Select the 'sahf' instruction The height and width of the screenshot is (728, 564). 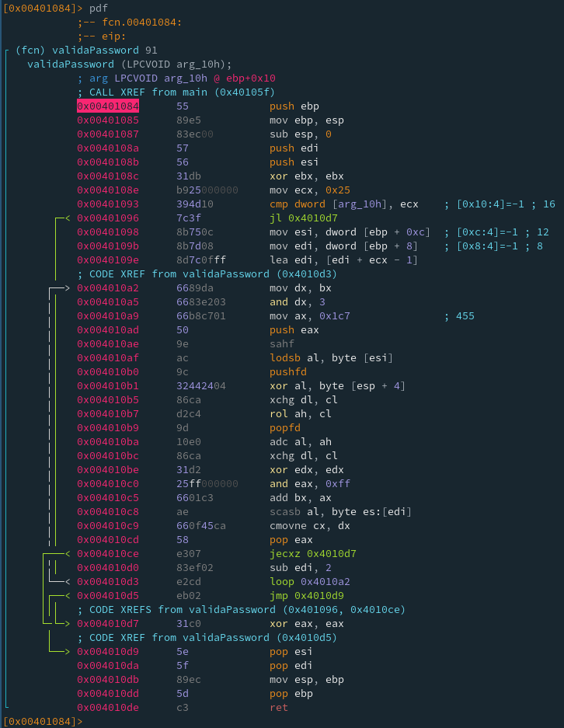pos(282,344)
